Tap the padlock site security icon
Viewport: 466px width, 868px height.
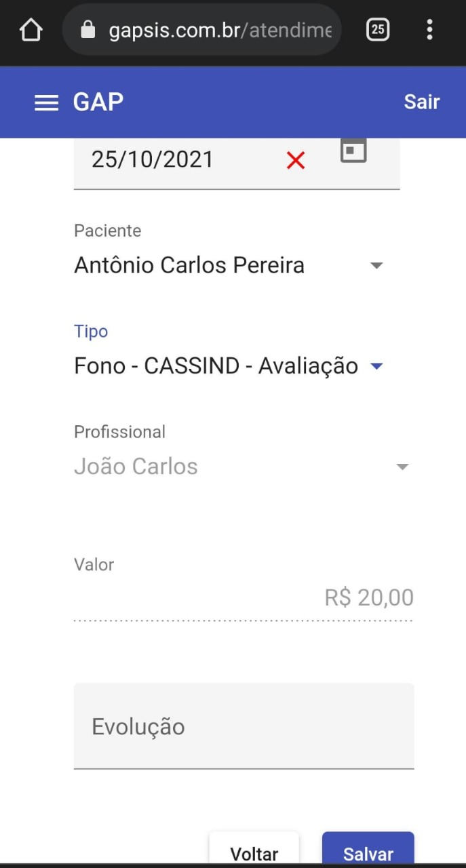88,30
